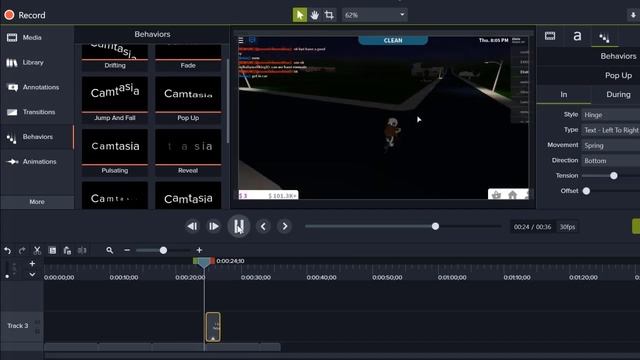Screen dimensions: 640x360
Task: Click the CLEAN banner in preview
Action: pos(393,40)
